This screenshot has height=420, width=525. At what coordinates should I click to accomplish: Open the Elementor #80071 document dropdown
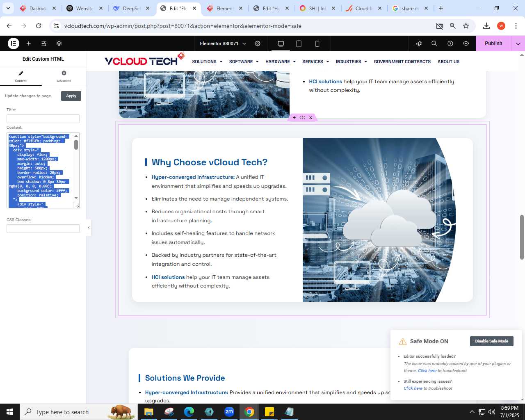click(x=223, y=43)
